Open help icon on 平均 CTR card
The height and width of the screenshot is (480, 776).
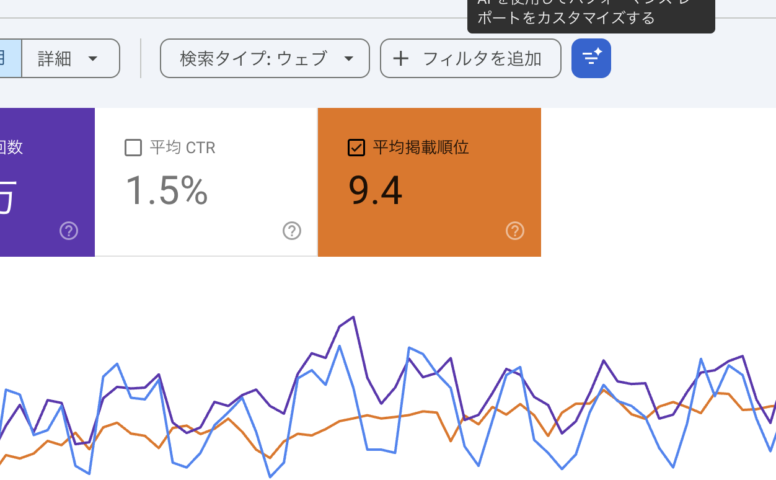tap(292, 231)
